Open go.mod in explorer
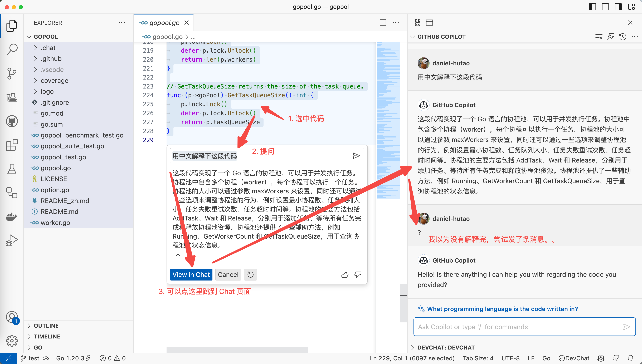 [79, 114]
